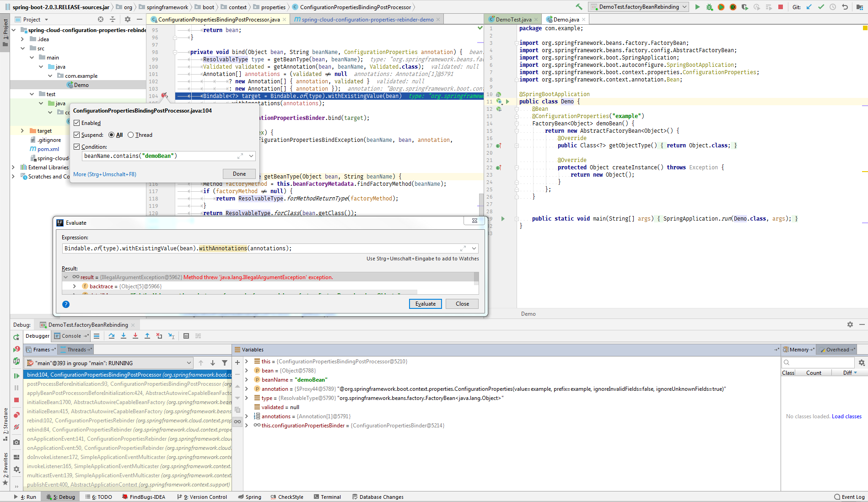This screenshot has height=502, width=868.
Task: Select the Thread radio button
Action: pos(129,135)
